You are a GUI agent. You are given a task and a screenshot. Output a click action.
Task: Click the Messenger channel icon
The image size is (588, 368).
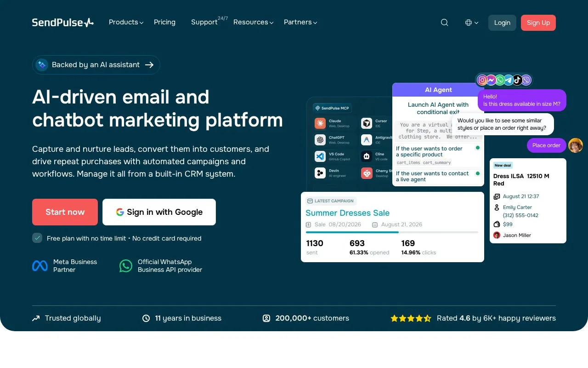point(491,80)
